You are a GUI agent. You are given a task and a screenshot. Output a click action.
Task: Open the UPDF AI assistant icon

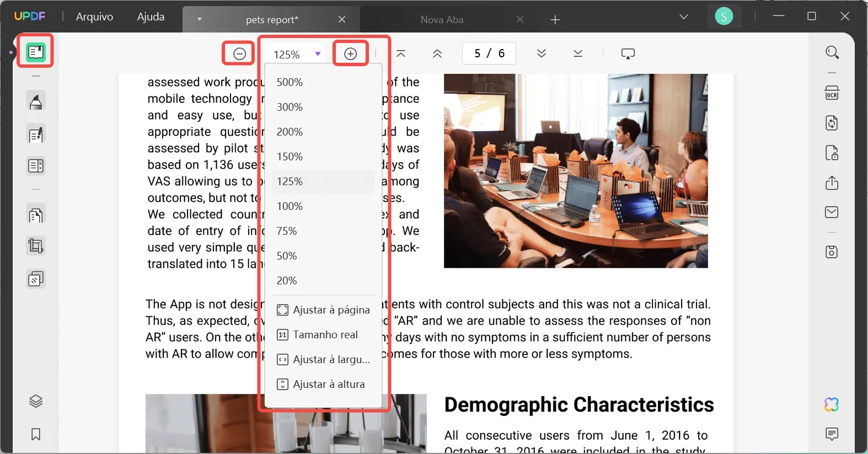[832, 405]
